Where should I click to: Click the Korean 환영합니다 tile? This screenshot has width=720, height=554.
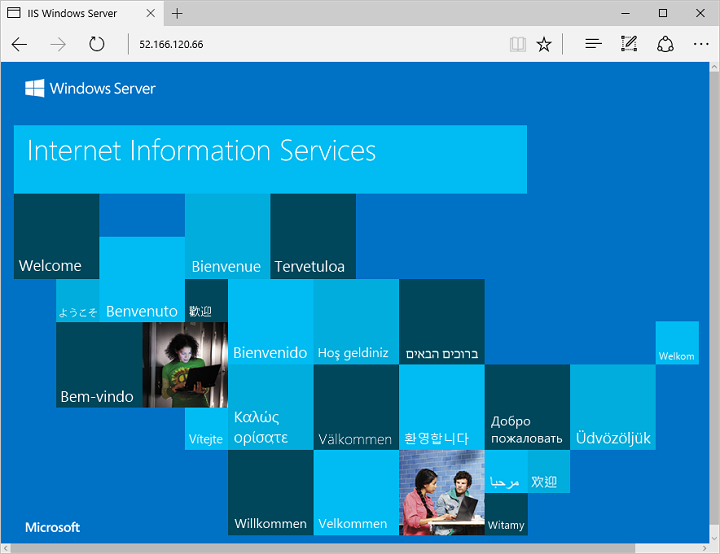pos(442,407)
